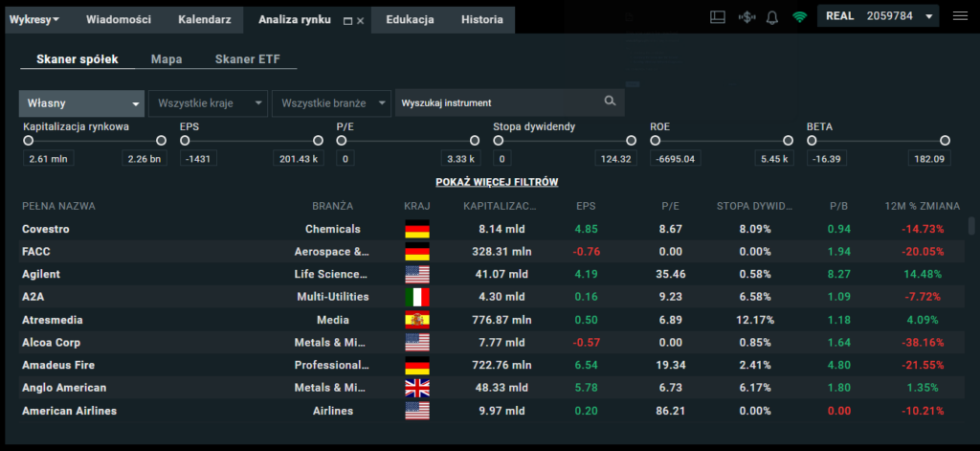The image size is (980, 451).
Task: Open the Wszystkie kraje dropdown
Action: click(x=208, y=102)
